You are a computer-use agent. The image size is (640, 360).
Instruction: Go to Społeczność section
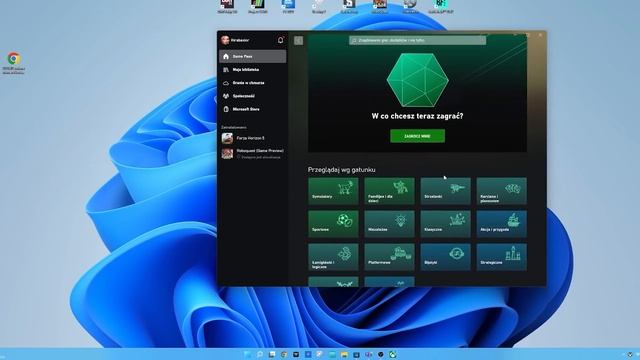(x=252, y=96)
